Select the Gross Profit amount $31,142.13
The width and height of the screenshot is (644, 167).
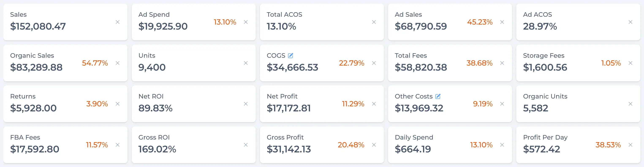[288, 149]
